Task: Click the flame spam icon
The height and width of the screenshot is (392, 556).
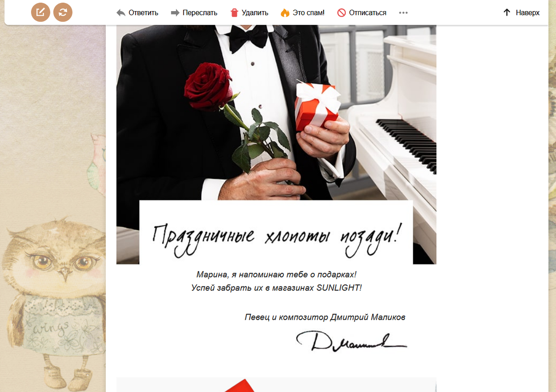Action: click(x=285, y=12)
